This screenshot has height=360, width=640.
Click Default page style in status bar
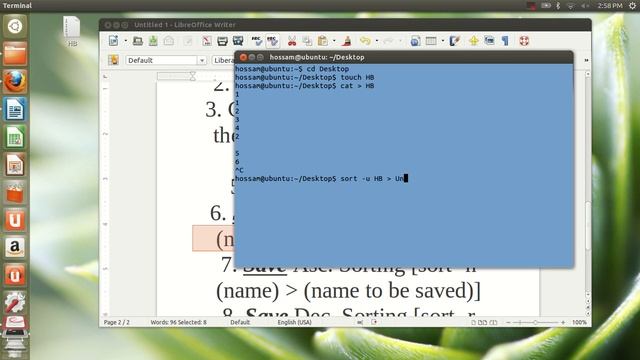pos(240,322)
